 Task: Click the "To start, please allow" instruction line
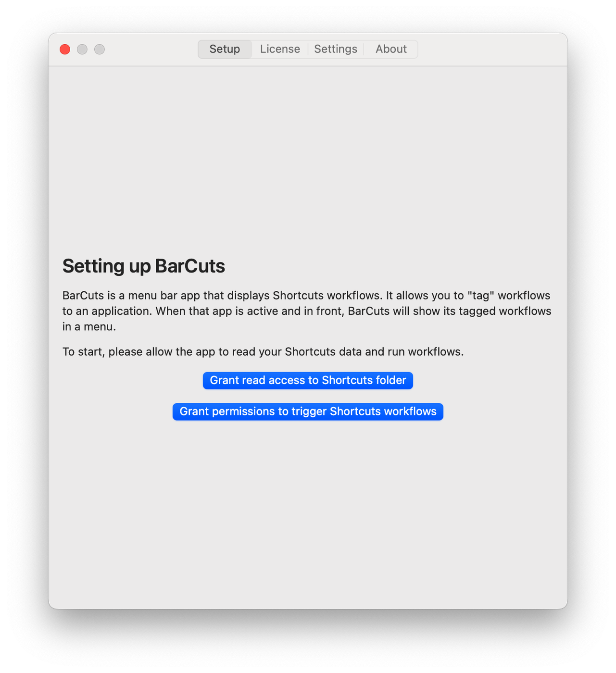263,352
